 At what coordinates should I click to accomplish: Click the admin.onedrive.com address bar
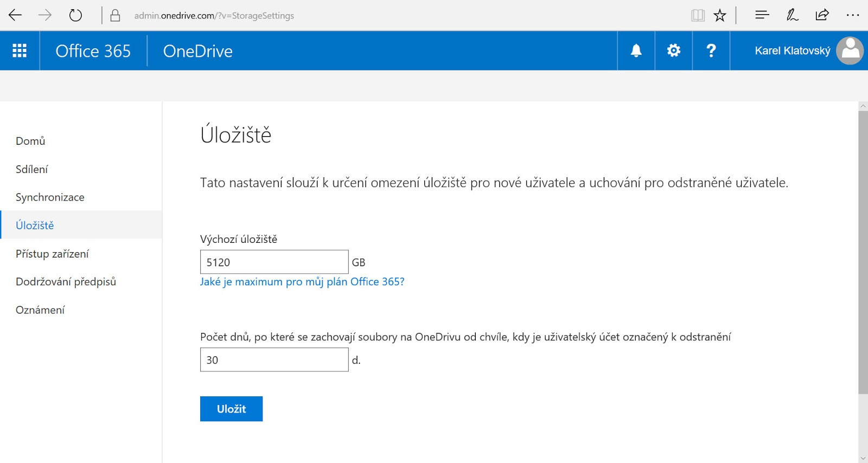[214, 16]
